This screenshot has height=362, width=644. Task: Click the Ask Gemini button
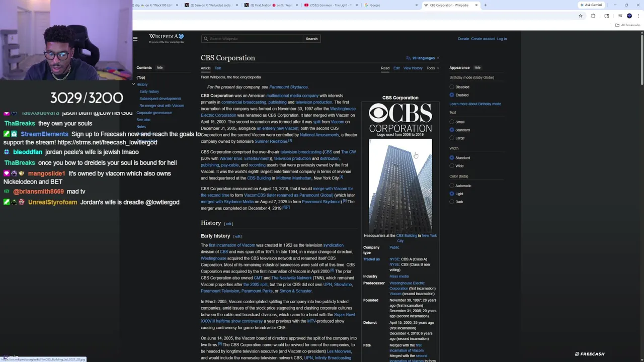(591, 5)
